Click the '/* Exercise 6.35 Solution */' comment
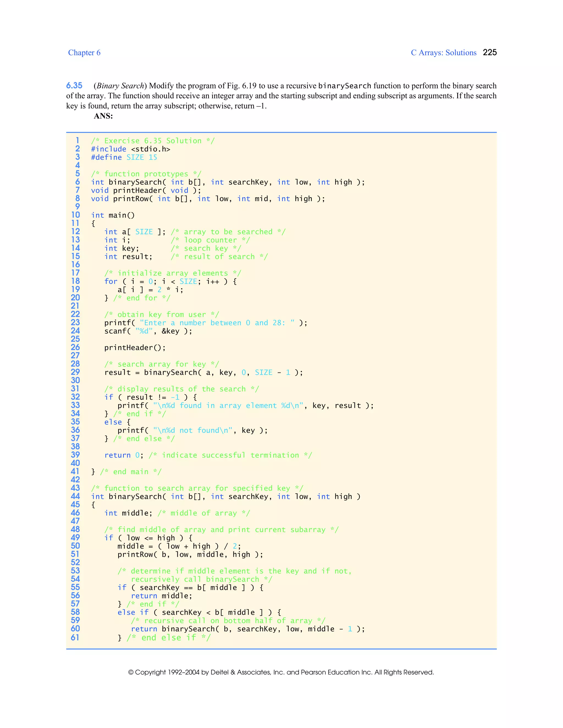 click(153, 141)
